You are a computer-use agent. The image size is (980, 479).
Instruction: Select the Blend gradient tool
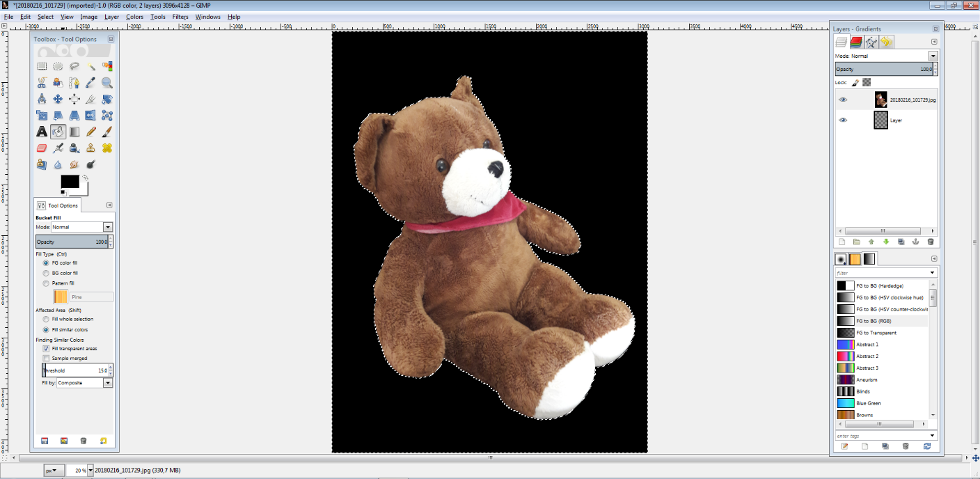coord(74,132)
